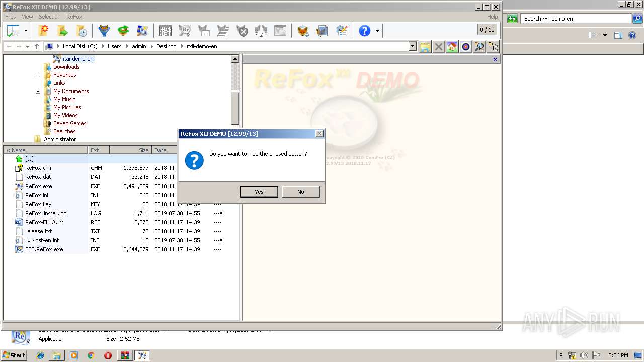Toggle the folder tree view icon
644x362 pixels.
(493, 47)
